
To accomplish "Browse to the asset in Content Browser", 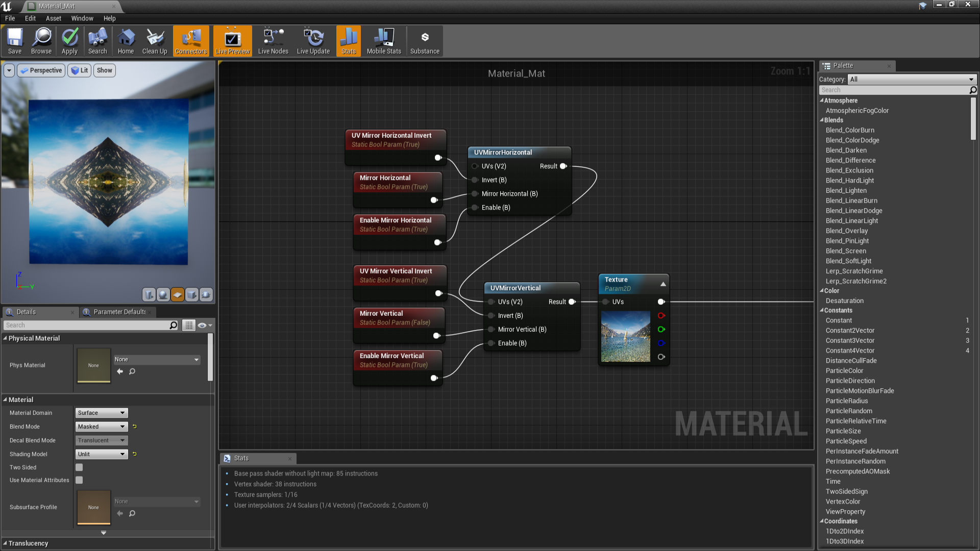I will pyautogui.click(x=41, y=41).
